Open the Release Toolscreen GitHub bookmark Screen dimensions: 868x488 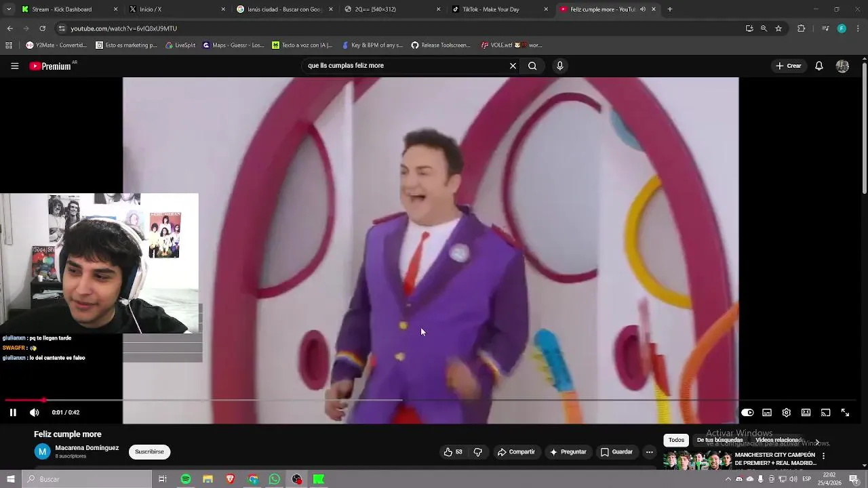pos(441,45)
